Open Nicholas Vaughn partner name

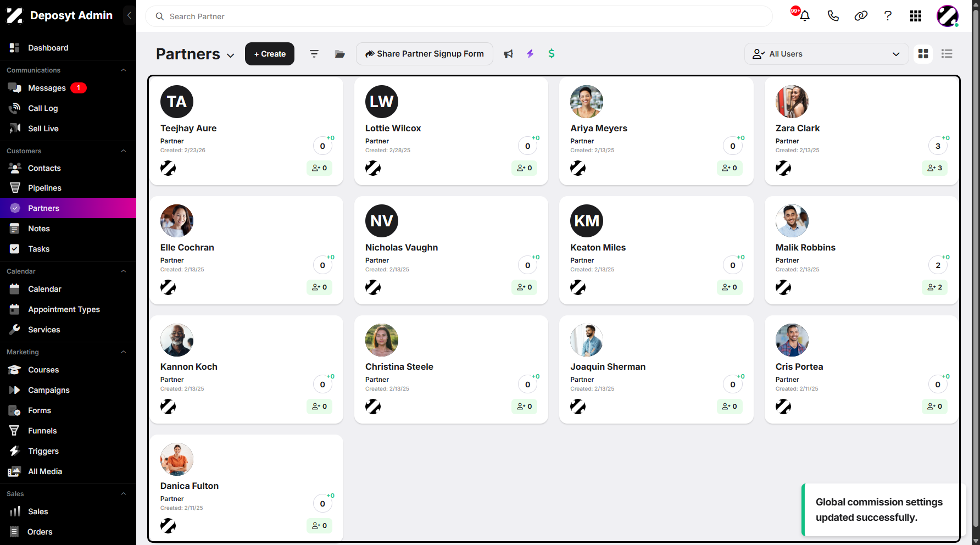[x=402, y=247]
